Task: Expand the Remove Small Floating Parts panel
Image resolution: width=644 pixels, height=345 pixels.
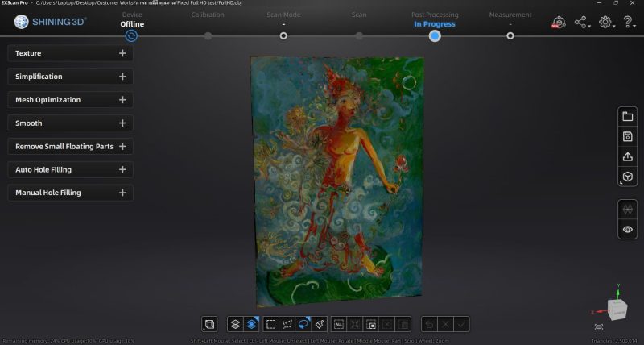Action: (70, 147)
